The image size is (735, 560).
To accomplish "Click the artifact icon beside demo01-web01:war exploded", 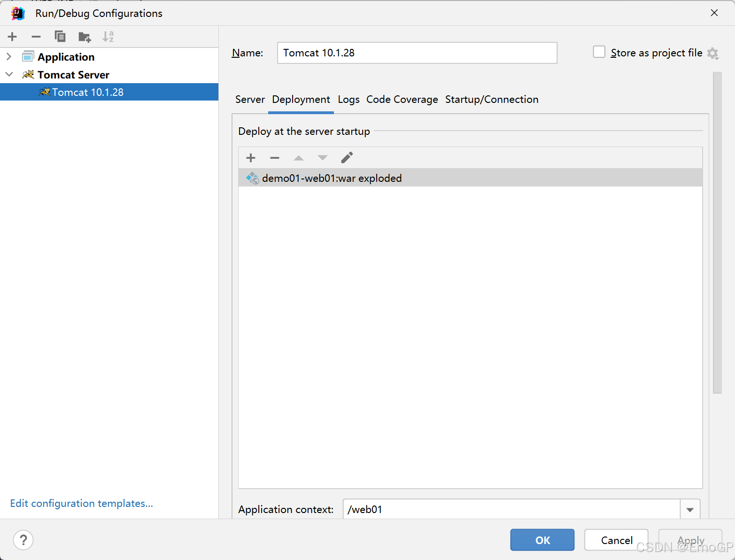I will [x=253, y=178].
